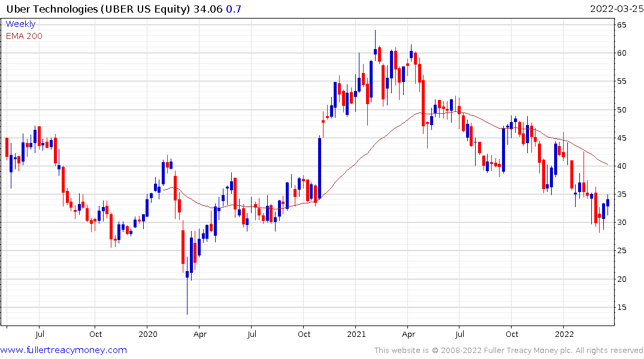
Task: Click the 2020 time axis label
Action: (148, 334)
